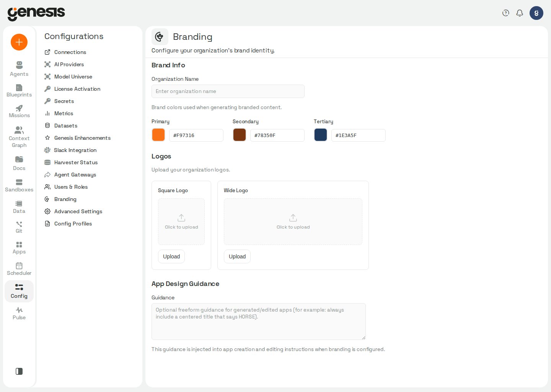Select Config in the sidebar

coord(19,291)
